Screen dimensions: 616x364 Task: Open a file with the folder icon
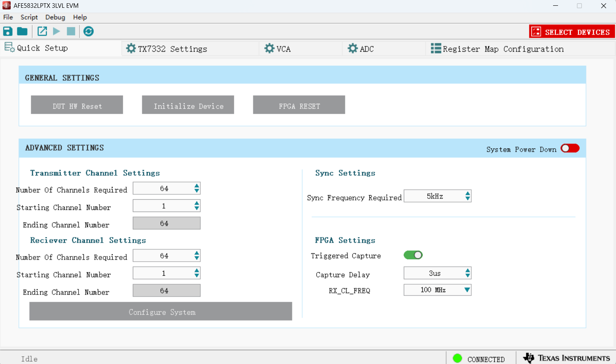(22, 31)
